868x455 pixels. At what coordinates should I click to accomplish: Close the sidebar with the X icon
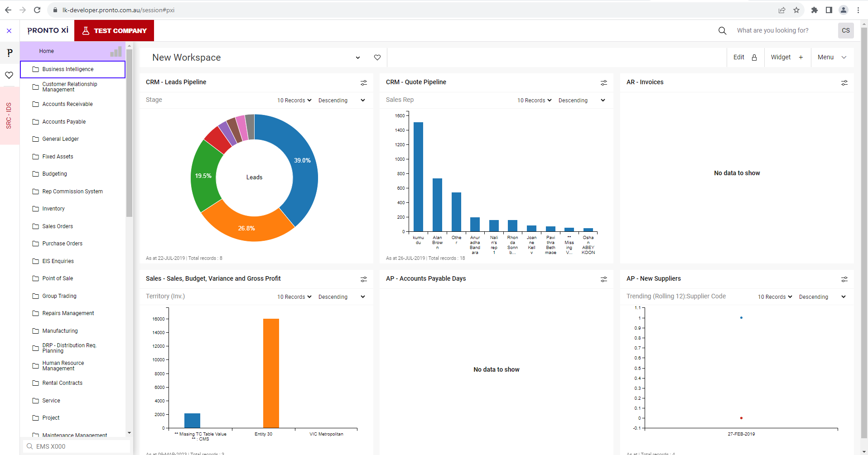[9, 31]
